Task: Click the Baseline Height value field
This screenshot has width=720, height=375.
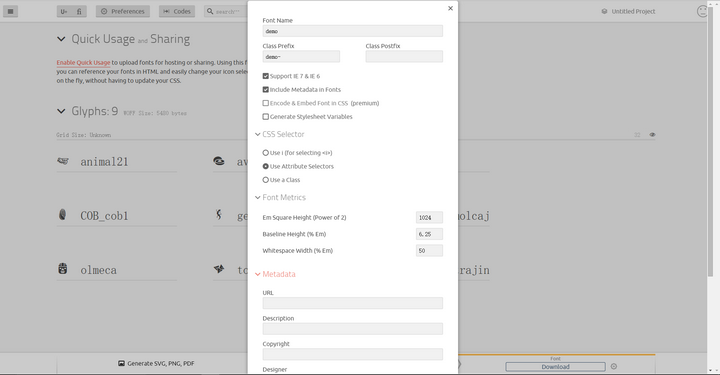Action: click(429, 234)
